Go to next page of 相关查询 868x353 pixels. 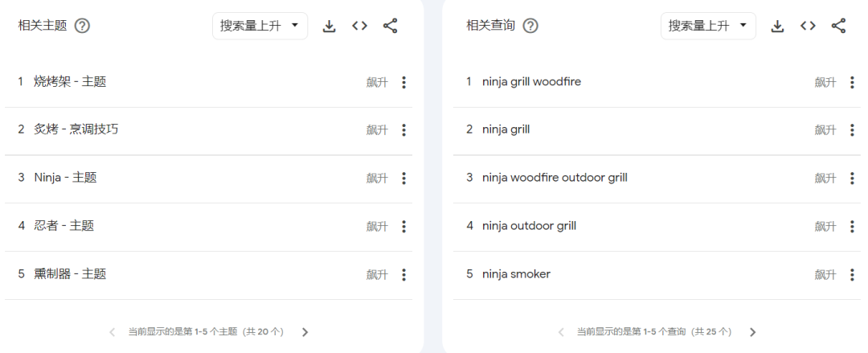(752, 333)
